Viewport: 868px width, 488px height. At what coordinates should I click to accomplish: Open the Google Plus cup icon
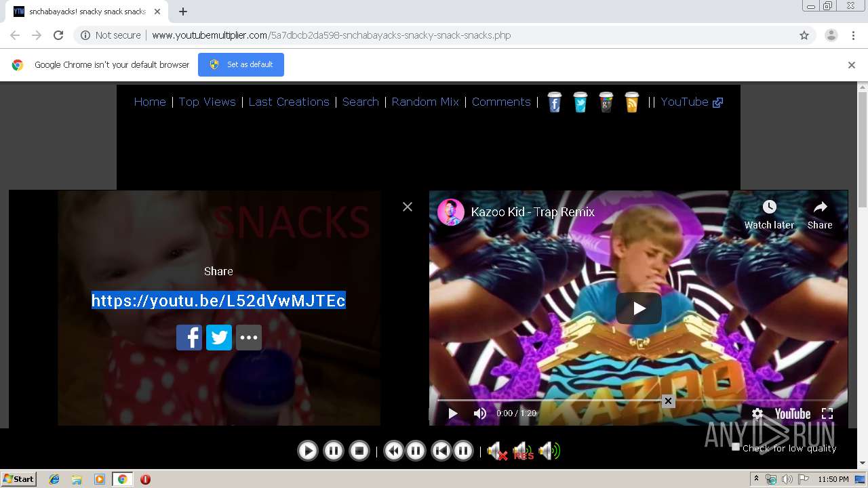(x=606, y=102)
